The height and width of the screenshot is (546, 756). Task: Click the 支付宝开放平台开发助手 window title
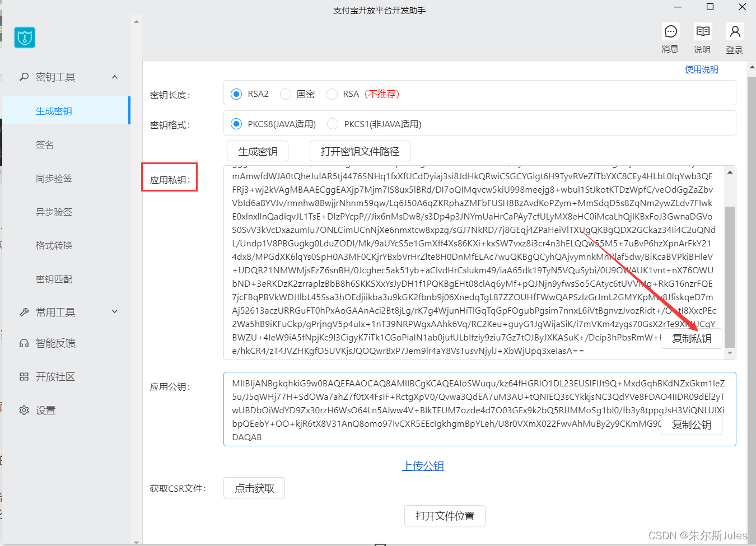point(379,10)
